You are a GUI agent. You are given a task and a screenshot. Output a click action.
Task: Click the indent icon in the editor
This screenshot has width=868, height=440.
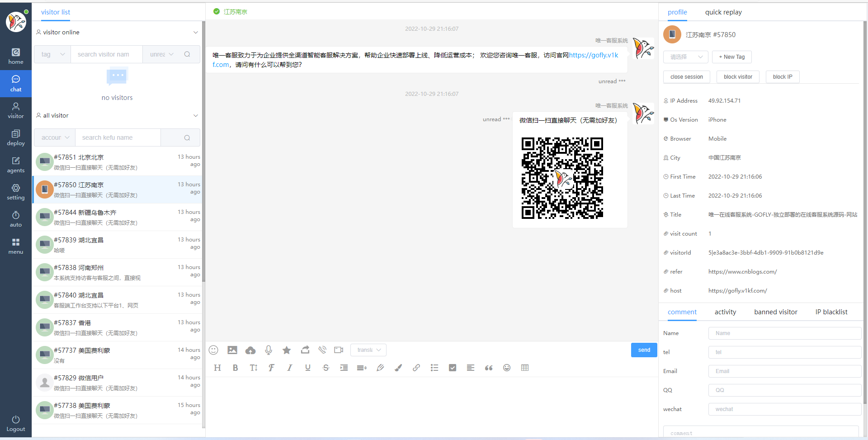[344, 368]
